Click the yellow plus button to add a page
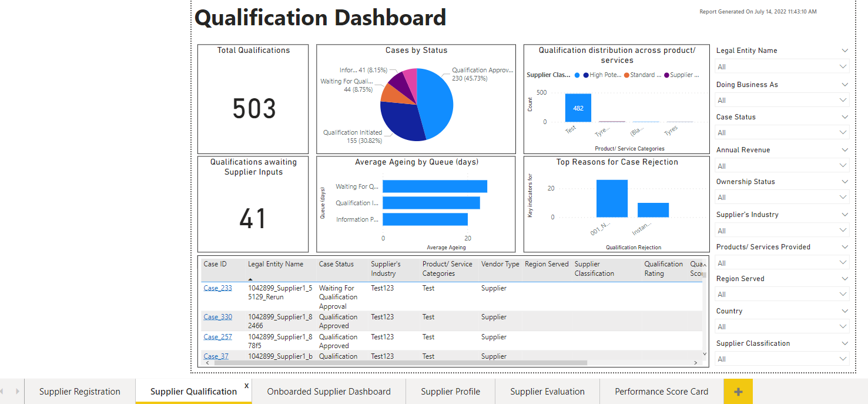Screen dimensions: 868x404 pos(738,392)
